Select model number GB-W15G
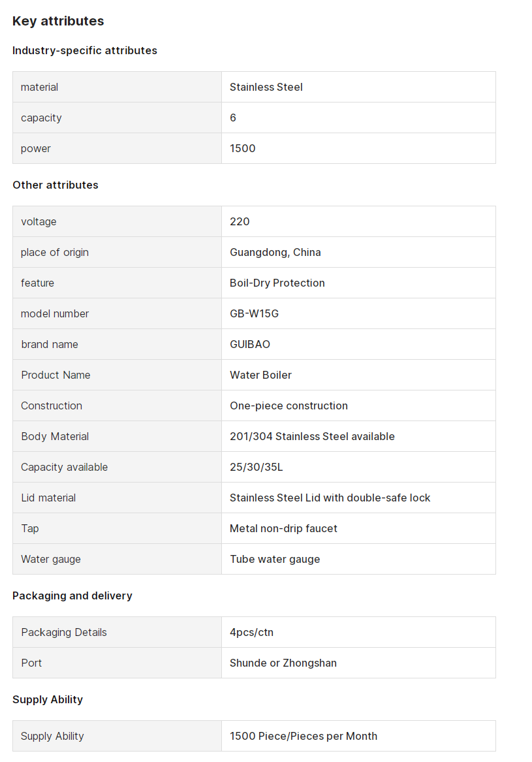 [254, 313]
